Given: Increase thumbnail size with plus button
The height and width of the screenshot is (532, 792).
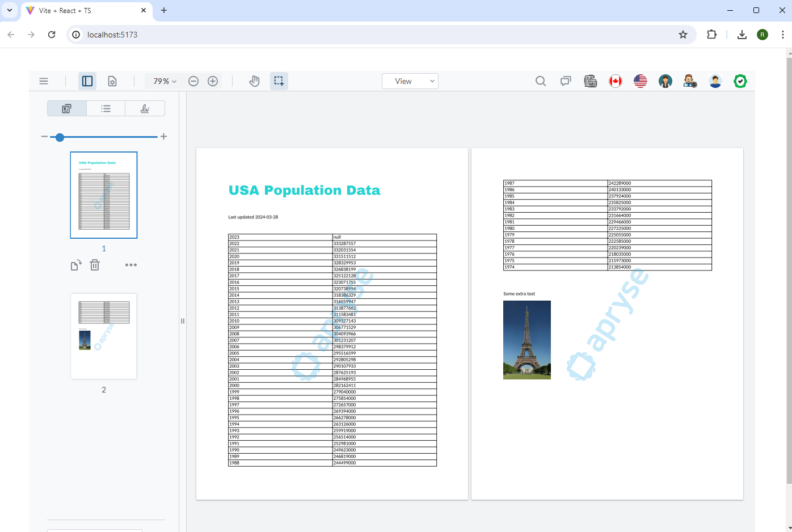Looking at the screenshot, I should pyautogui.click(x=164, y=137).
